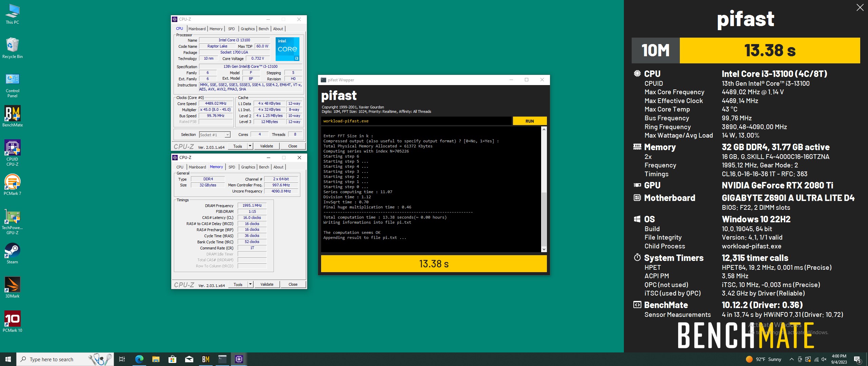Switch to CPU-Z taskbar icon
Screen dimensions: 868x366
(x=239, y=359)
